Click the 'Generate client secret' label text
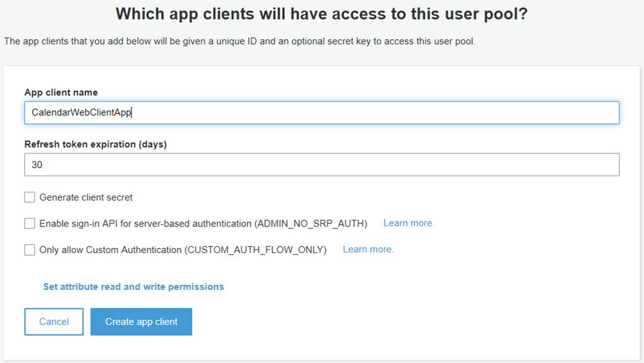The image size is (644, 363). (86, 197)
